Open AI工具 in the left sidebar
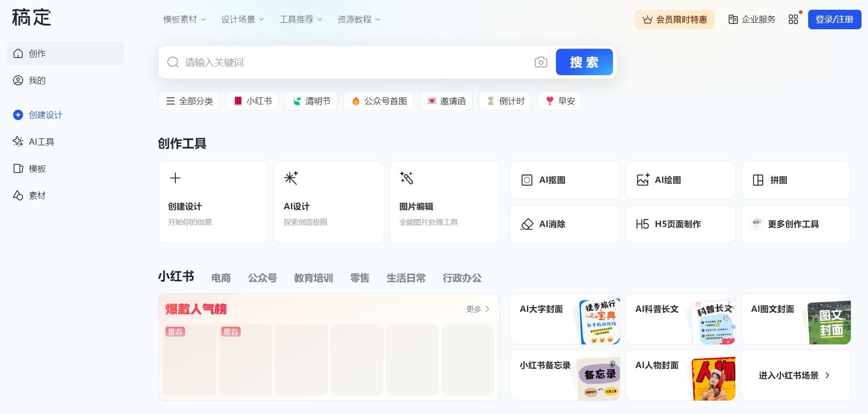This screenshot has width=868, height=414. coord(41,142)
